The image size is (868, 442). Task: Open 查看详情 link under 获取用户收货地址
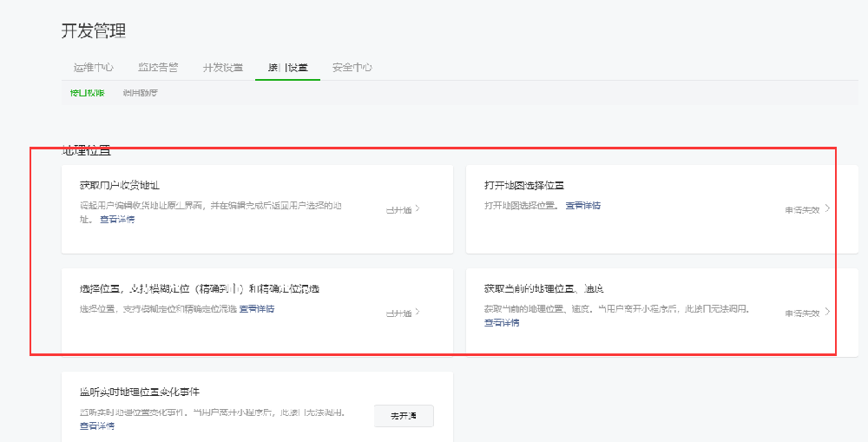point(117,220)
